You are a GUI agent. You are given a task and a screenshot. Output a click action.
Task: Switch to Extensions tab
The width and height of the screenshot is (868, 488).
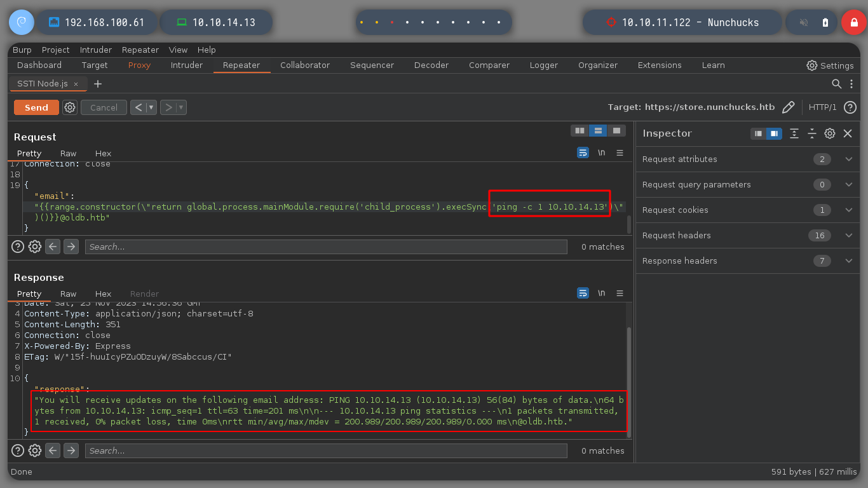tap(660, 65)
